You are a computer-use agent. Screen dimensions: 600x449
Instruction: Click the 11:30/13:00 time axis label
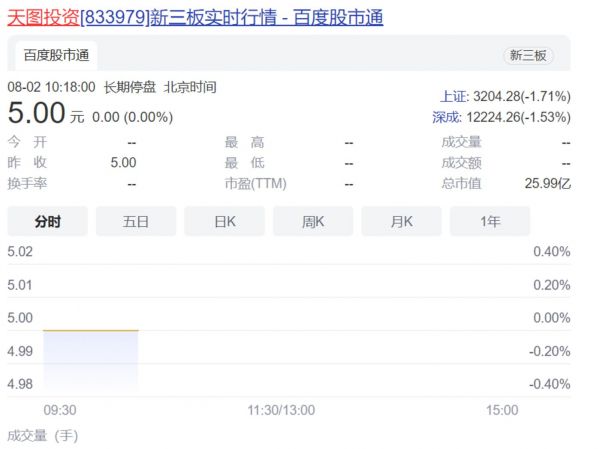(x=281, y=410)
